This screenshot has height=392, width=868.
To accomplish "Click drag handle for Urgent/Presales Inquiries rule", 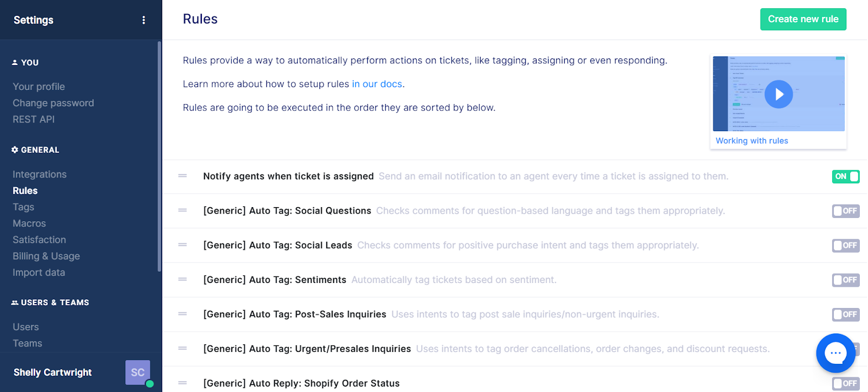I will point(183,349).
